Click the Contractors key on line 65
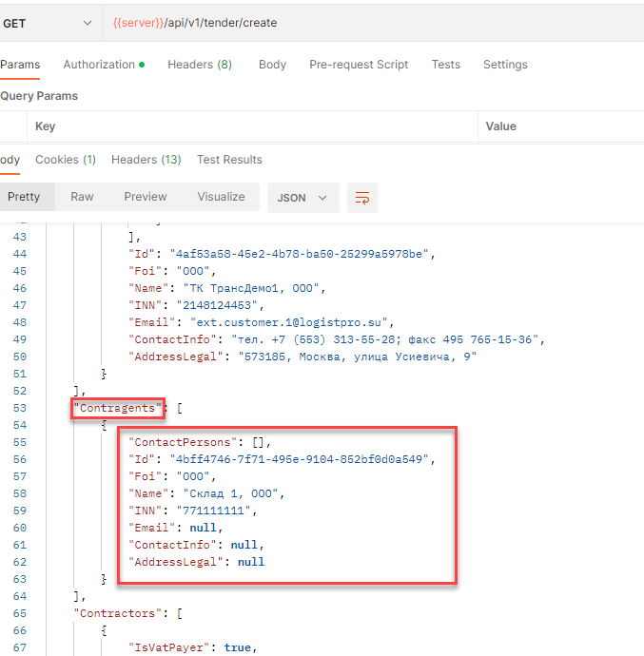644x656 pixels. [x=118, y=613]
